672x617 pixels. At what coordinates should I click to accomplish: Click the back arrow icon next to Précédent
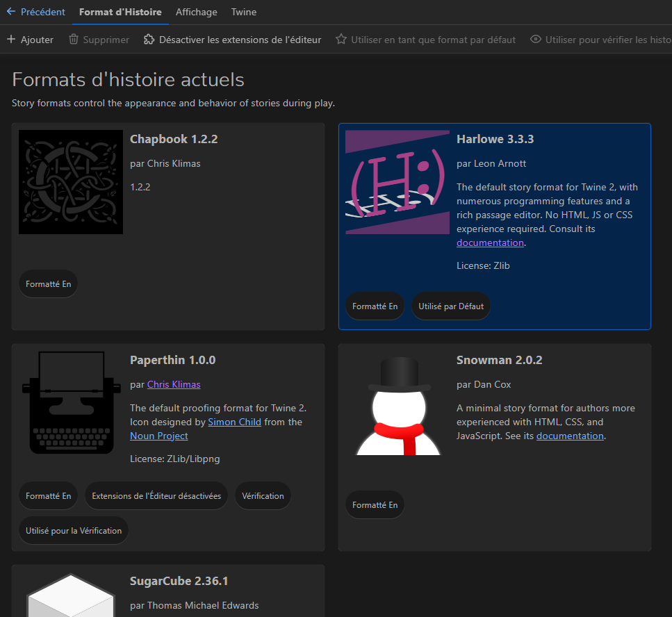(10, 12)
